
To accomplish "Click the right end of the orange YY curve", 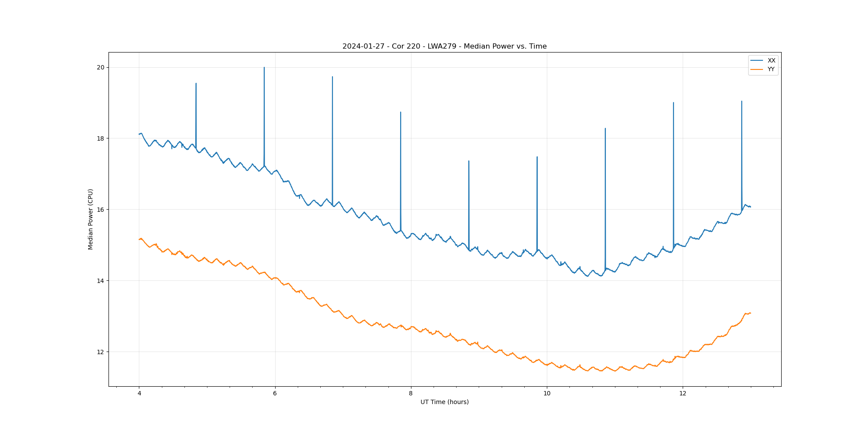I will click(750, 313).
